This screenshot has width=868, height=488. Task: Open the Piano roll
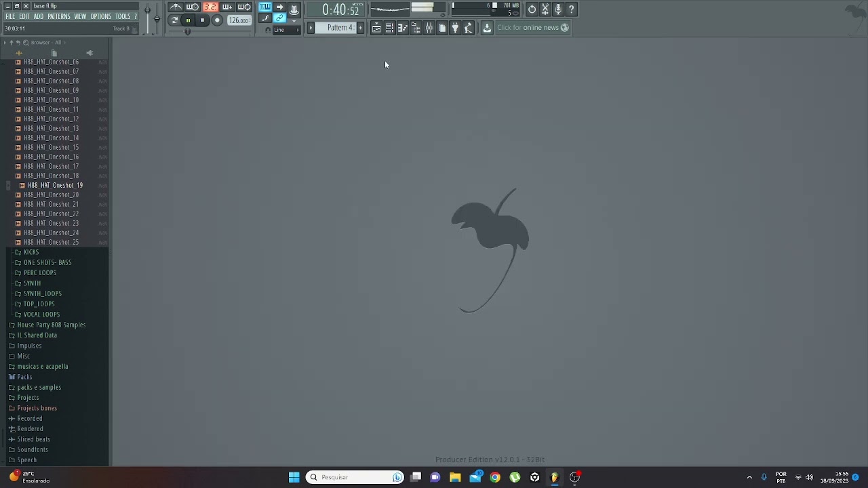(x=402, y=28)
